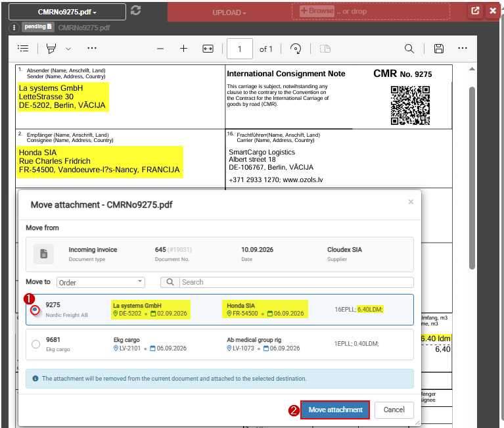Open PDF viewer more options menu
Screen dimensions: 504x428
coord(462,48)
